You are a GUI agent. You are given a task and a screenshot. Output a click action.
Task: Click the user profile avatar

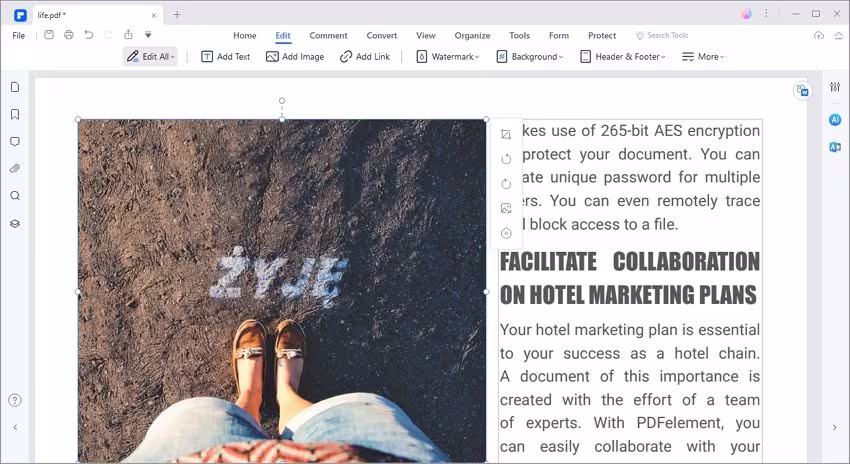pyautogui.click(x=746, y=14)
